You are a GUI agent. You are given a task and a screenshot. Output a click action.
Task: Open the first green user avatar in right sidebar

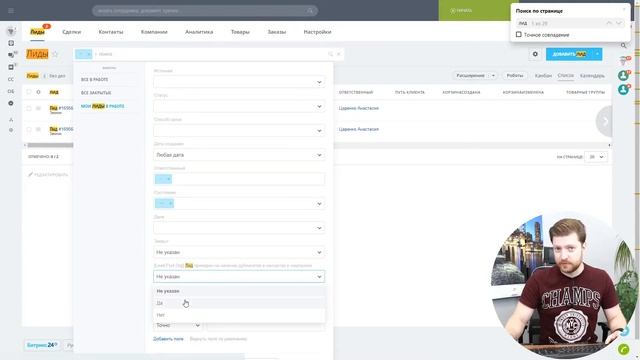[x=623, y=76]
